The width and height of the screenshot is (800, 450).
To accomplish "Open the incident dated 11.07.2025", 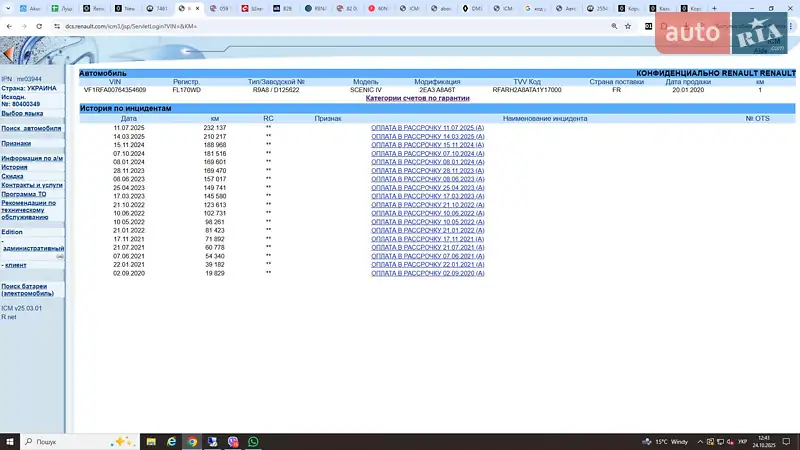I will [x=427, y=128].
